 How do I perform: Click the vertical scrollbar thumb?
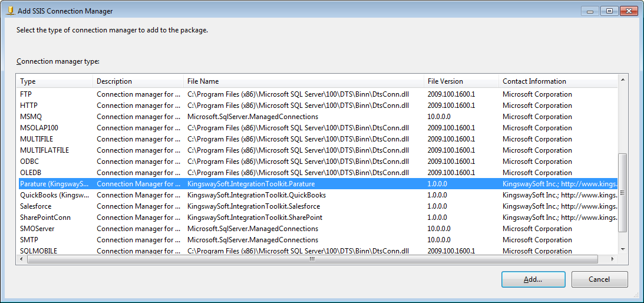click(623, 192)
